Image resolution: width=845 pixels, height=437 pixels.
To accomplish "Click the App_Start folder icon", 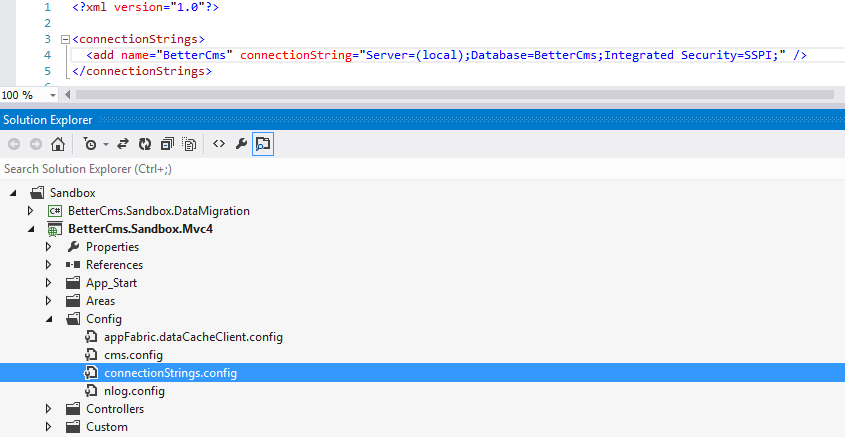I will point(73,283).
